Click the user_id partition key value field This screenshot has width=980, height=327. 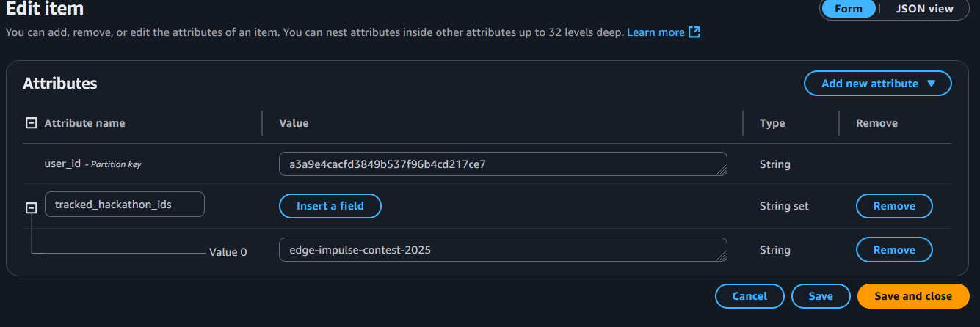(499, 164)
